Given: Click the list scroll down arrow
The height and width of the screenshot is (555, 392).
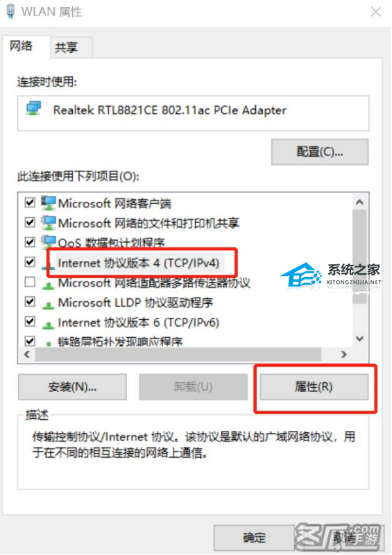Looking at the screenshot, I should [x=360, y=339].
